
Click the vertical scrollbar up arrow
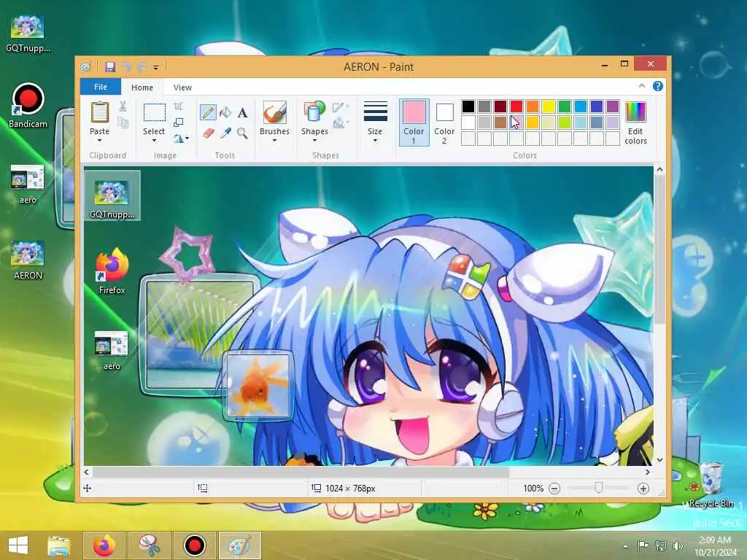659,169
